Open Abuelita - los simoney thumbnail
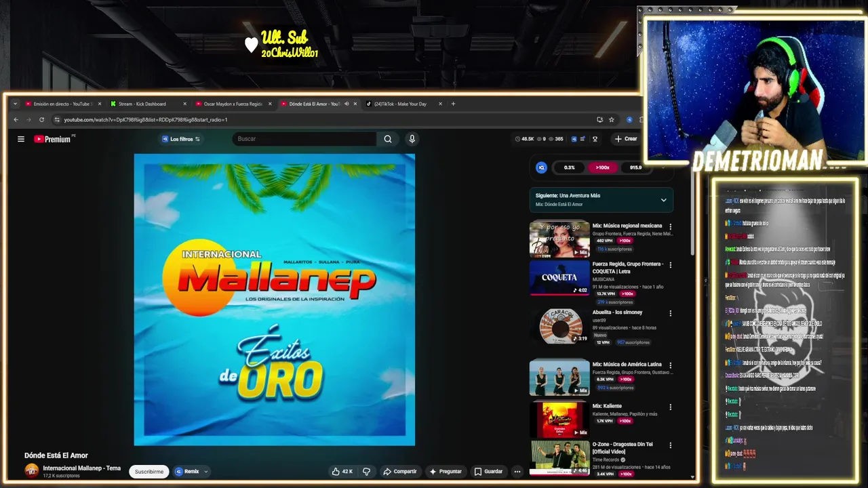The width and height of the screenshot is (868, 488). [x=559, y=326]
